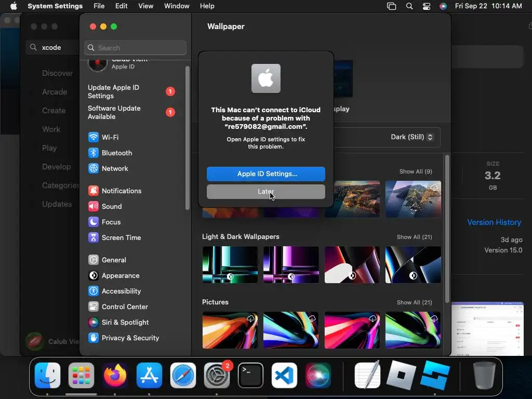This screenshot has height=399, width=532.
Task: Select Arcade in App Store sidebar
Action: coord(55,92)
